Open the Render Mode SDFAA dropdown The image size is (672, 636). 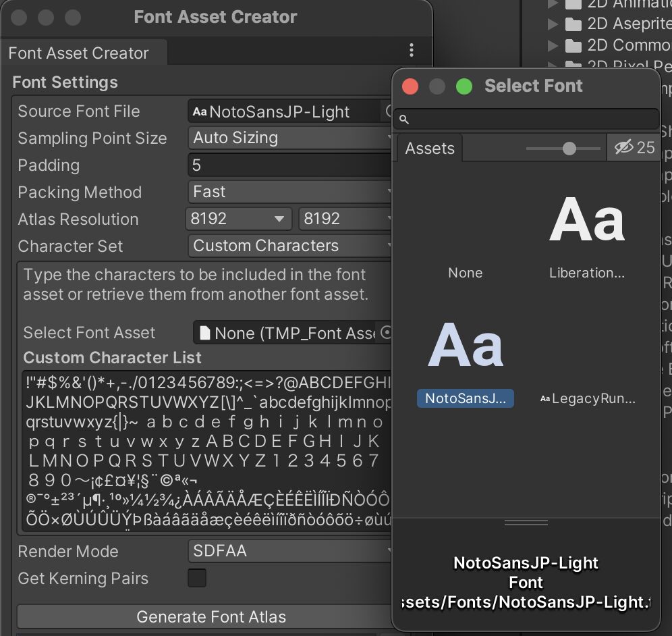click(x=290, y=551)
